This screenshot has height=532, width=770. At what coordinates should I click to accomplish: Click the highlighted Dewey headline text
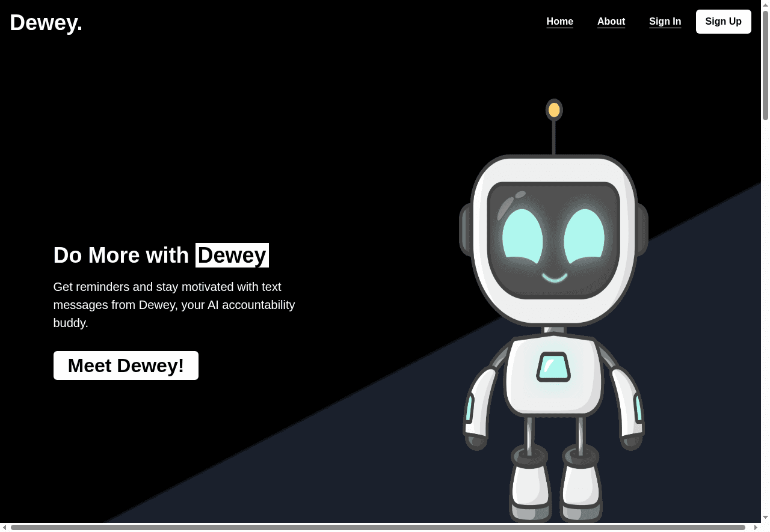click(232, 255)
